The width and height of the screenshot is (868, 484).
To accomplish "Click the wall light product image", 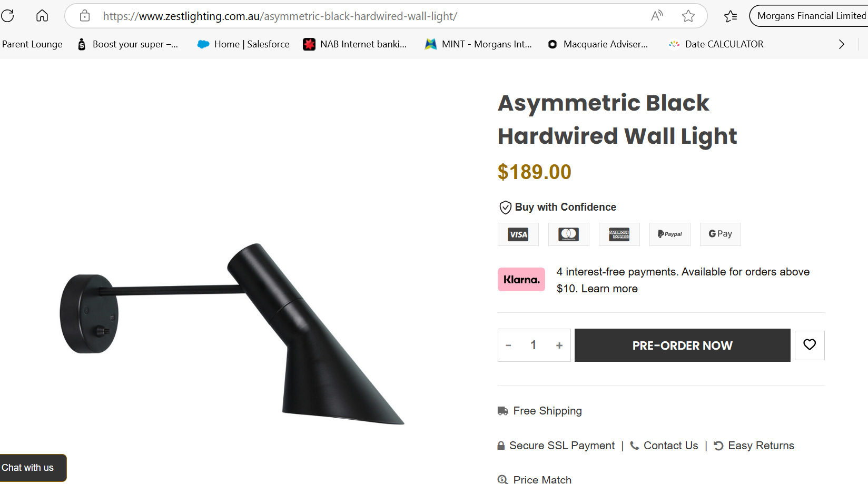I will pyautogui.click(x=232, y=332).
